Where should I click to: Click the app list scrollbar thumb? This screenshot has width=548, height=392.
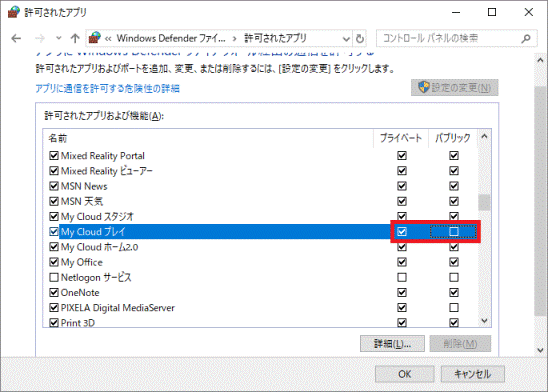(484, 202)
